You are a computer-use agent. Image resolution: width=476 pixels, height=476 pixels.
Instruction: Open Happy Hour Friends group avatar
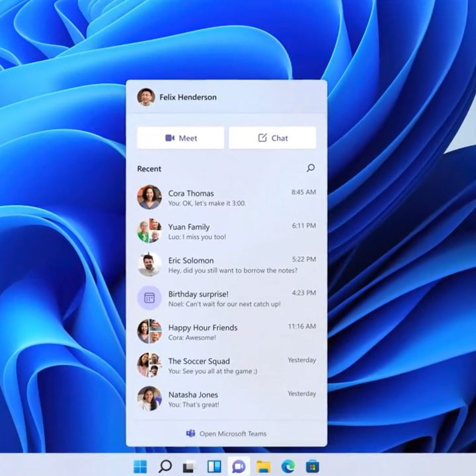149,331
